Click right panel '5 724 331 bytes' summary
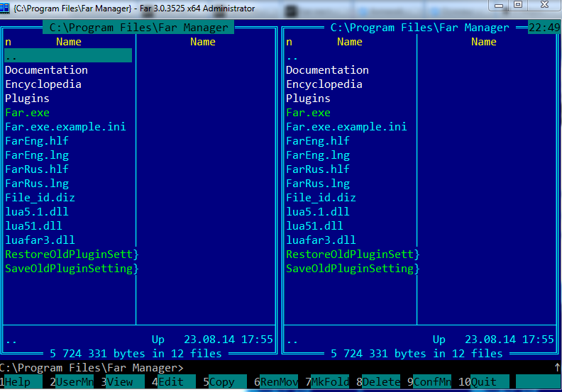Viewport: 562px width, 392px height. (417, 354)
